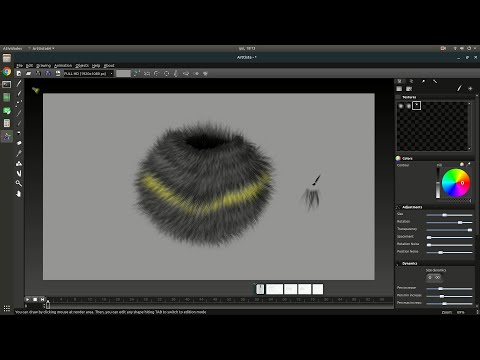Adjust the Transparency slider

pos(449,230)
